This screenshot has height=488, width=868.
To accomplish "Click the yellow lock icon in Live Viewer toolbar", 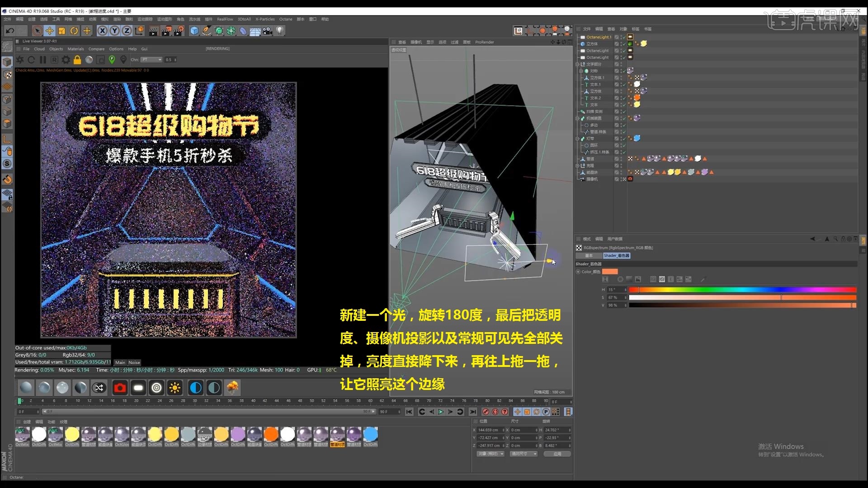I will point(77,60).
